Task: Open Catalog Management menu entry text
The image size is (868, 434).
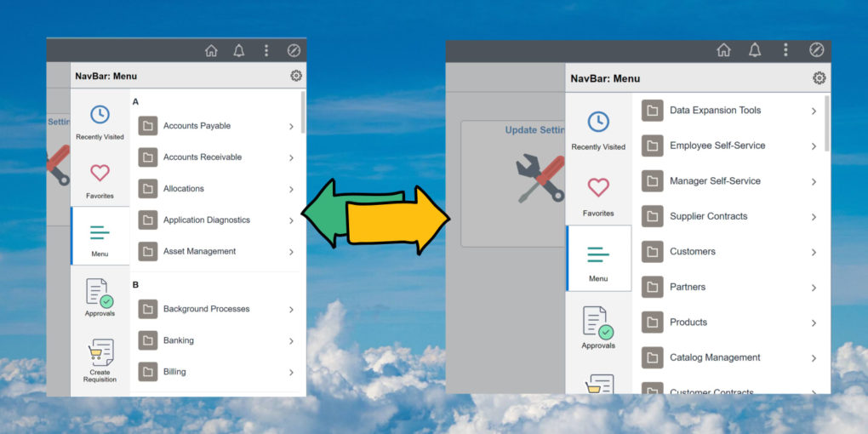Action: click(x=715, y=357)
